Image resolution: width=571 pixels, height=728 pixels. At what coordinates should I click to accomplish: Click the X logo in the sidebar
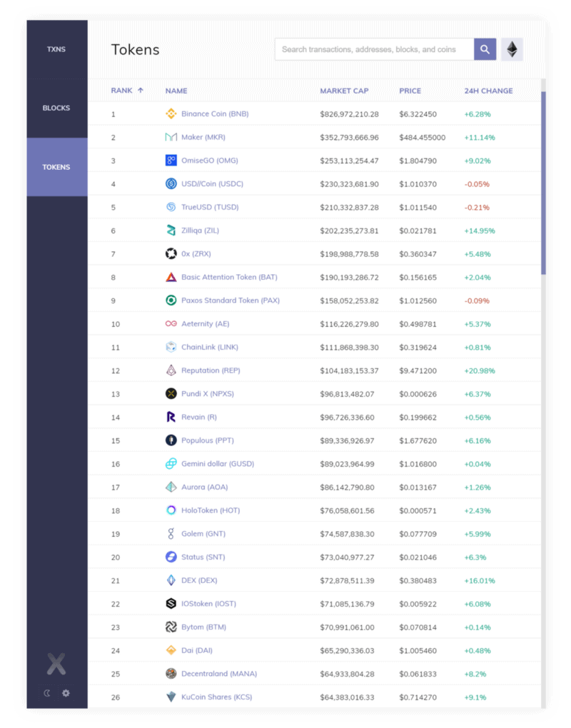(56, 664)
